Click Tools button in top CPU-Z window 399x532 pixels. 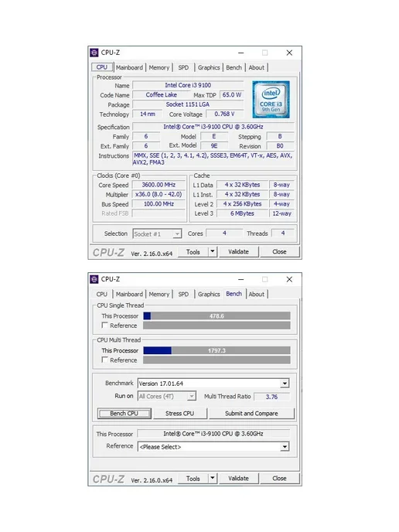[x=193, y=252]
